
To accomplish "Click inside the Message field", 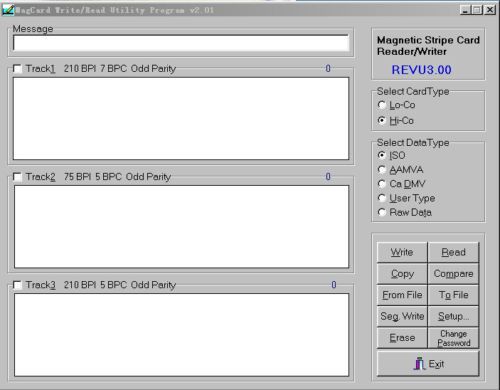I will pos(181,43).
